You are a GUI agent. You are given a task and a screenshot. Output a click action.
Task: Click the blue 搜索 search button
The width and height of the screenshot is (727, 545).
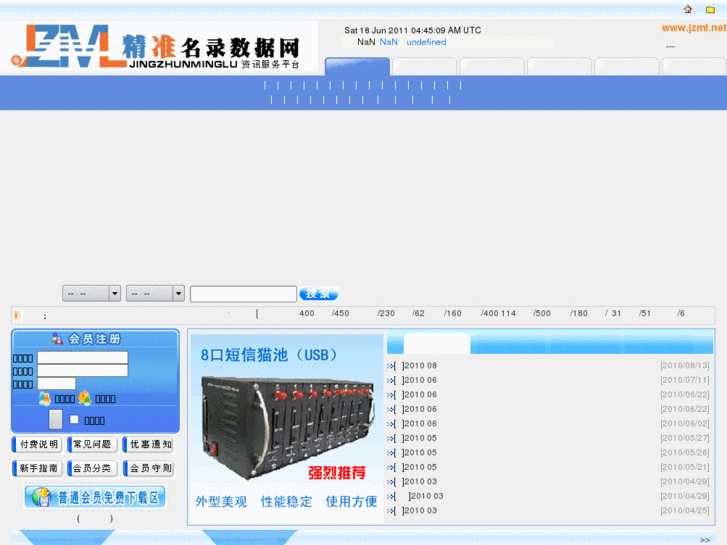click(x=319, y=294)
